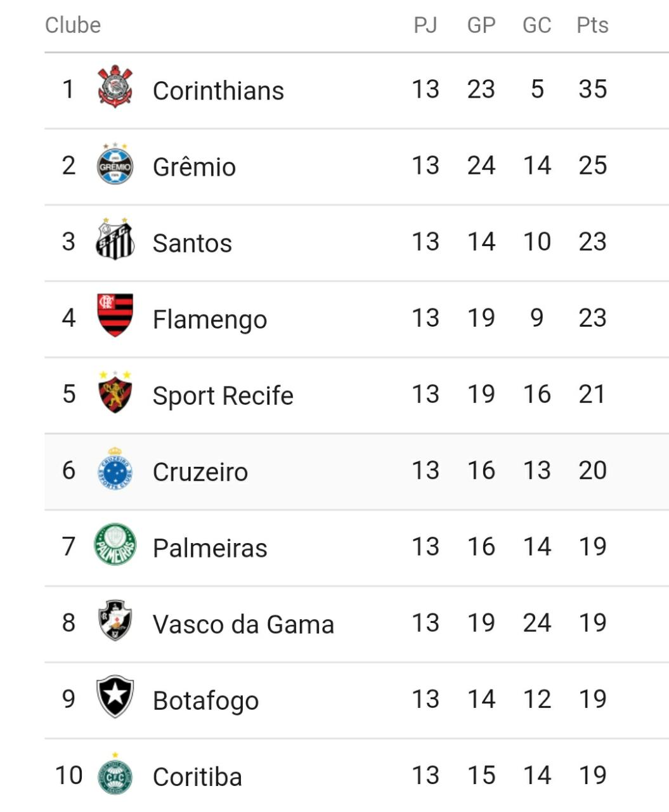Open the Grêmio team name link

(195, 167)
